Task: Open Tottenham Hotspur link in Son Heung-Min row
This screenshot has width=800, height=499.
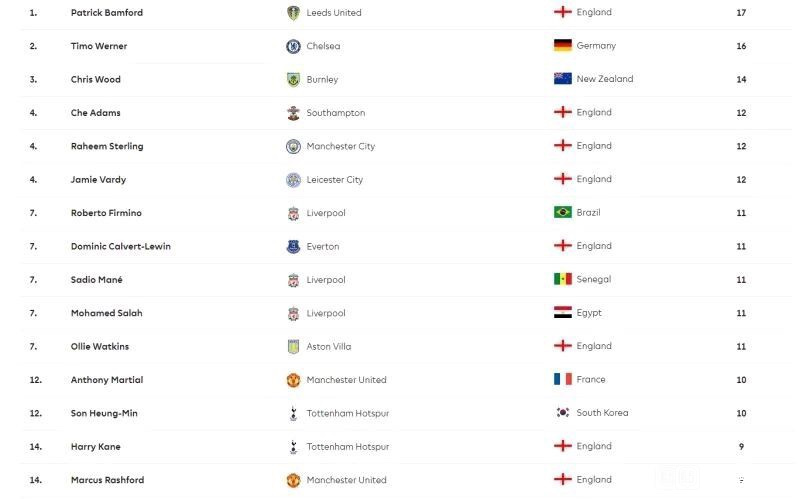Action: point(347,413)
